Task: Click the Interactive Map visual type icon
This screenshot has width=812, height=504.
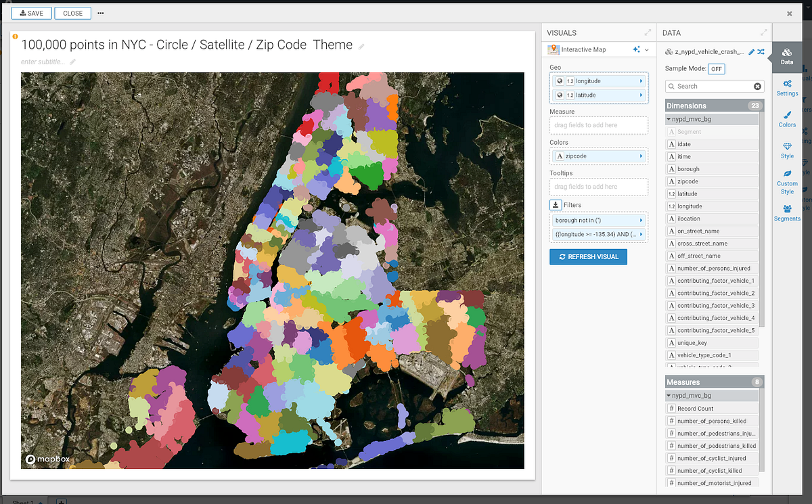Action: click(554, 49)
